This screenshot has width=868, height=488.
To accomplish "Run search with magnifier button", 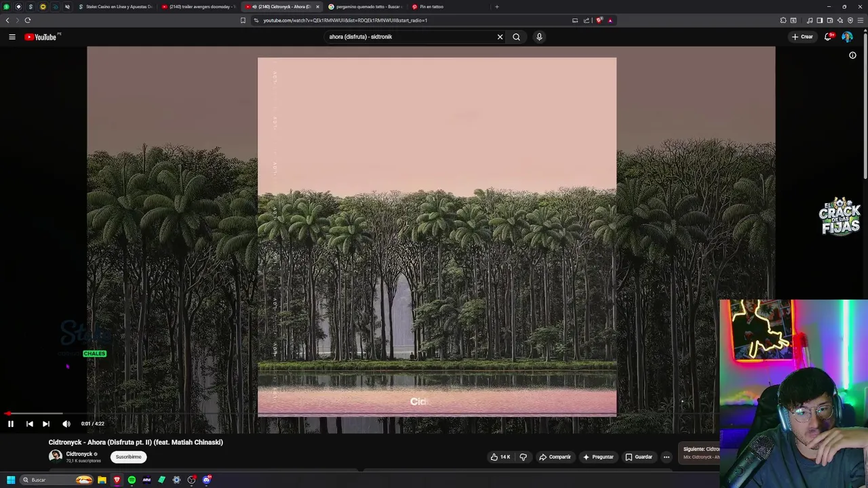I will coord(516,37).
